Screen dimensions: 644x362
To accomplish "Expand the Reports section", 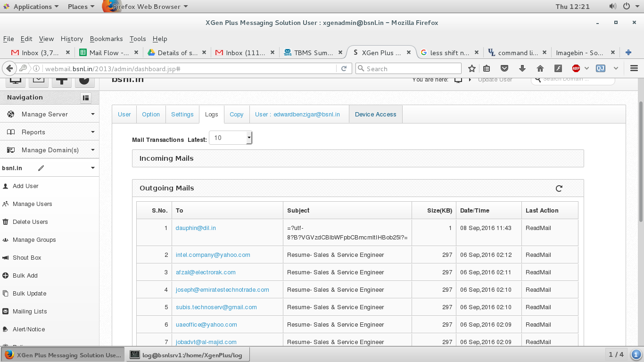I will coord(50,132).
